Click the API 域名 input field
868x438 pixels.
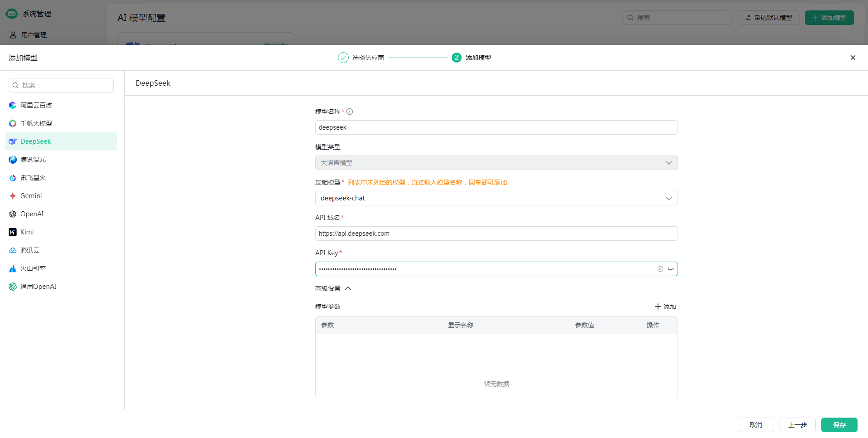point(496,234)
